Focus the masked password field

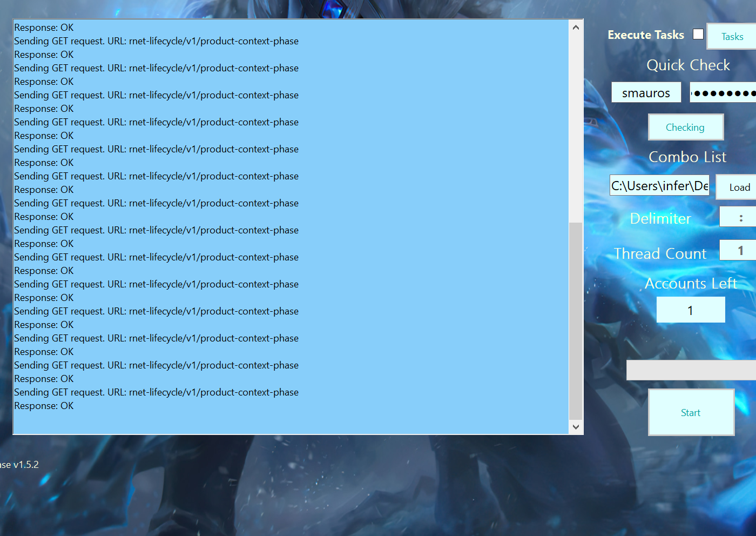tap(723, 92)
